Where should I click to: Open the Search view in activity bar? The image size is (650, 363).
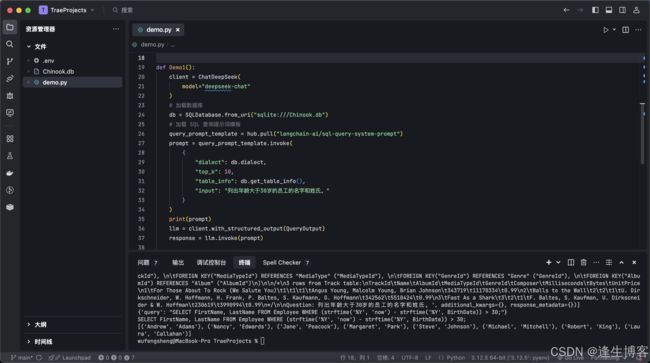click(10, 44)
